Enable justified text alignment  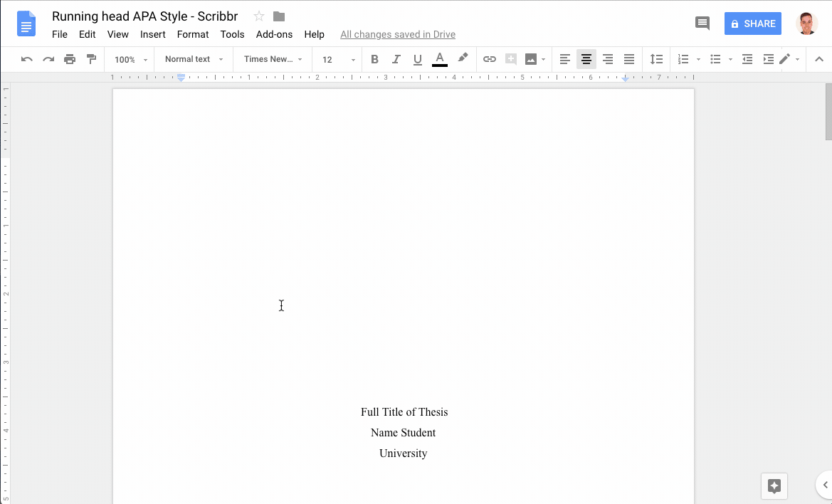coord(629,59)
